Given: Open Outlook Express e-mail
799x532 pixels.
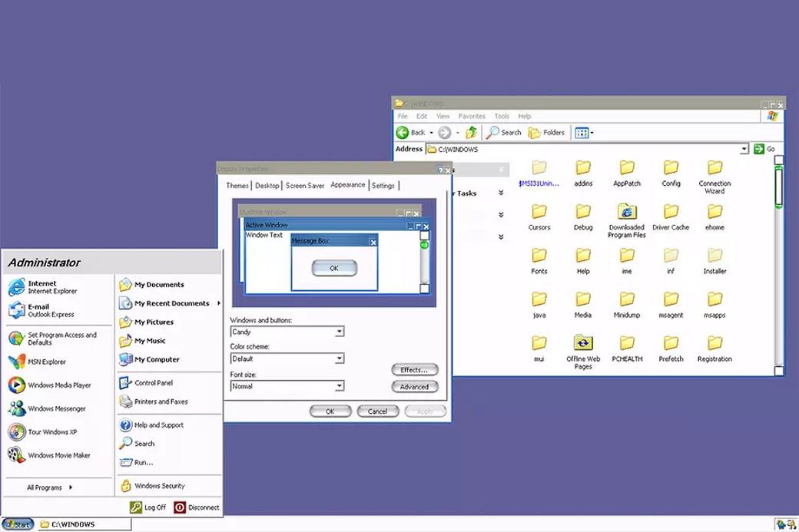Looking at the screenshot, I should [42, 310].
